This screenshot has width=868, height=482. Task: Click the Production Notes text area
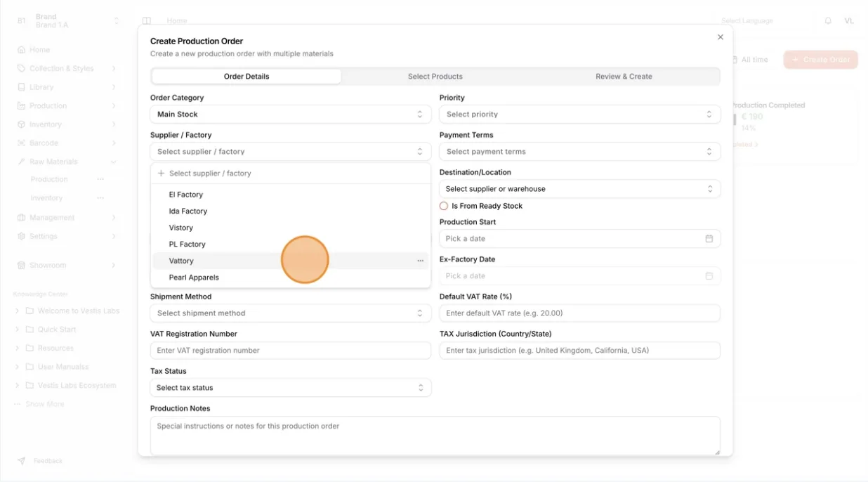[435, 436]
